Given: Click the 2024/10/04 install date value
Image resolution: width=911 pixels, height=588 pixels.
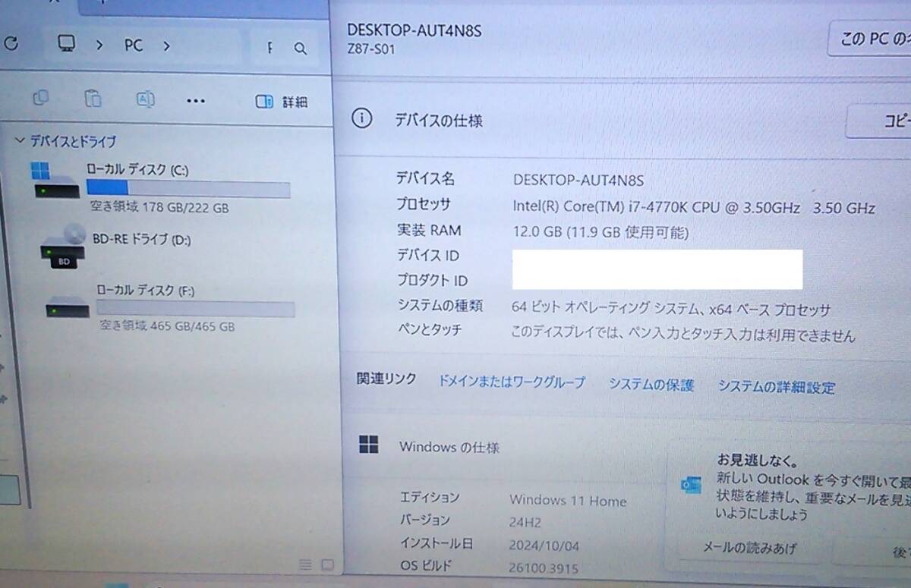Looking at the screenshot, I should point(544,545).
